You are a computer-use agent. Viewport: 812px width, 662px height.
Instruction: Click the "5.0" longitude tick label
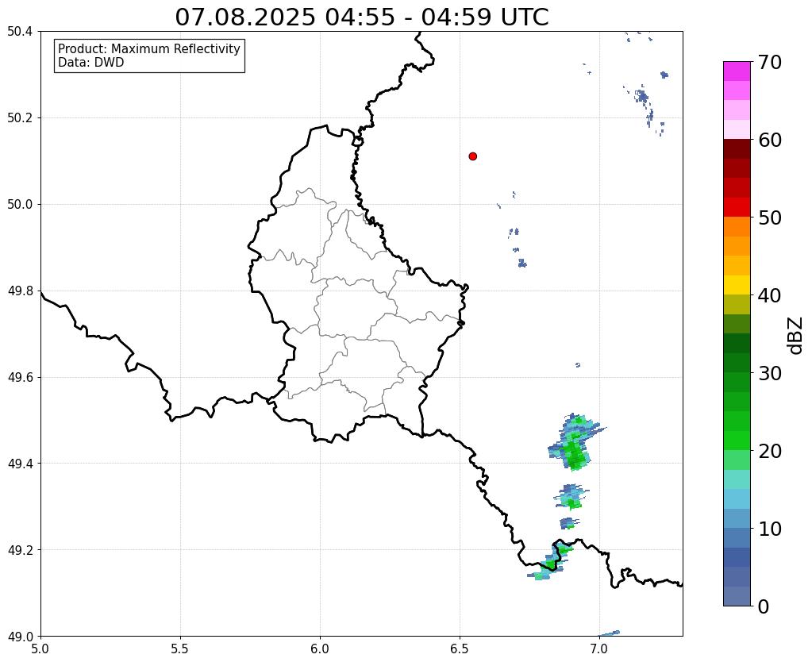coord(40,649)
